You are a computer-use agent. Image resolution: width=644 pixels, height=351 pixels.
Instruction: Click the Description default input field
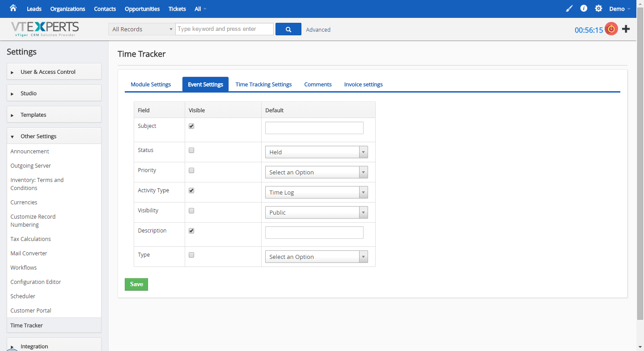(314, 233)
